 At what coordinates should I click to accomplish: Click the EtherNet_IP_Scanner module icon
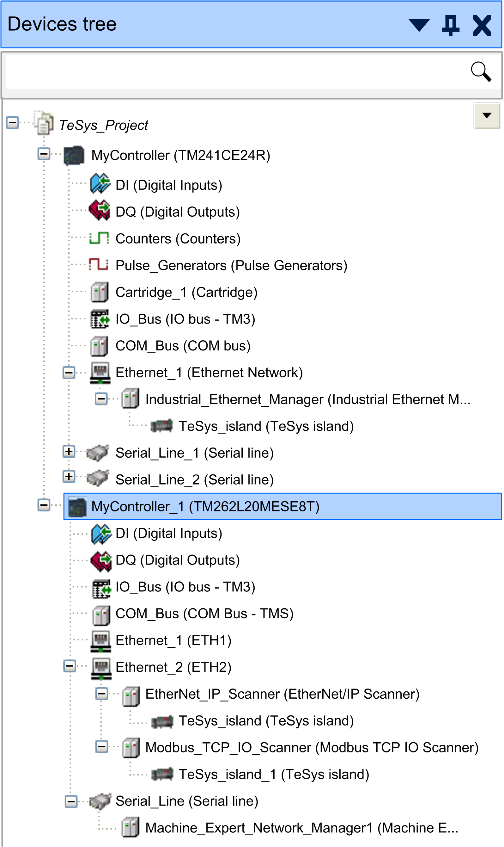tap(131, 696)
